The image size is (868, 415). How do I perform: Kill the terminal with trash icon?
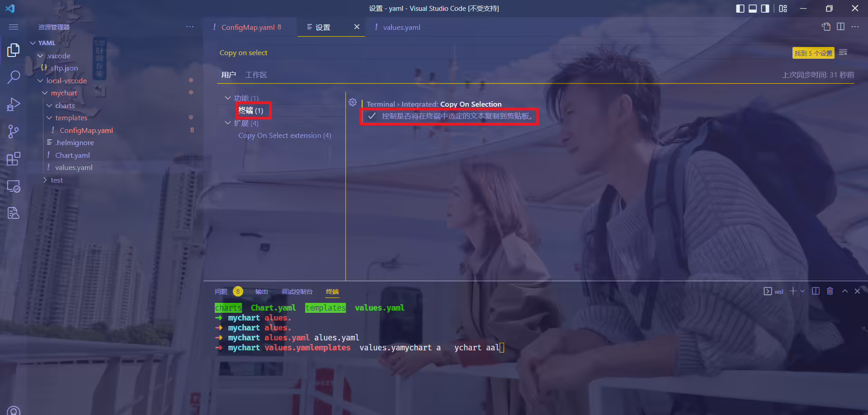click(830, 291)
